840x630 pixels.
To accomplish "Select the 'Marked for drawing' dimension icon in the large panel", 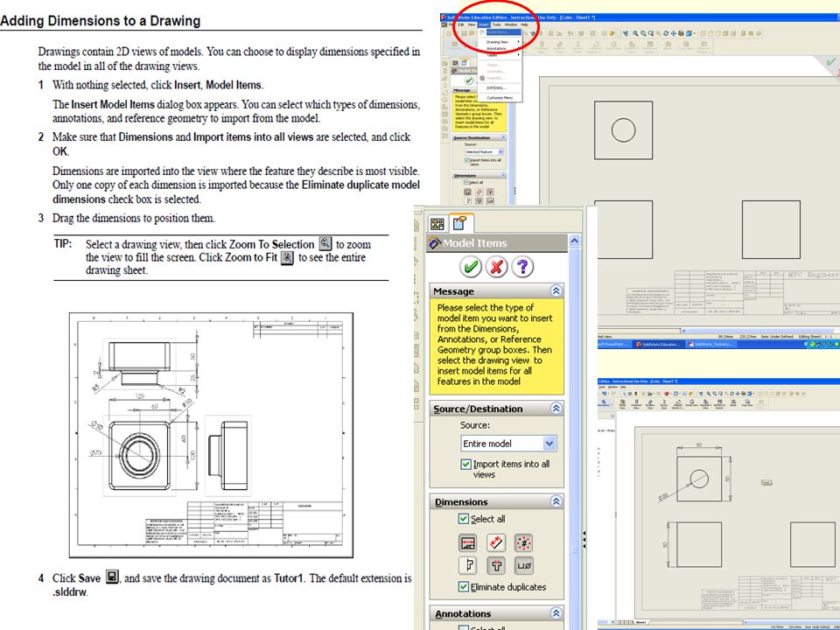I will 468,543.
